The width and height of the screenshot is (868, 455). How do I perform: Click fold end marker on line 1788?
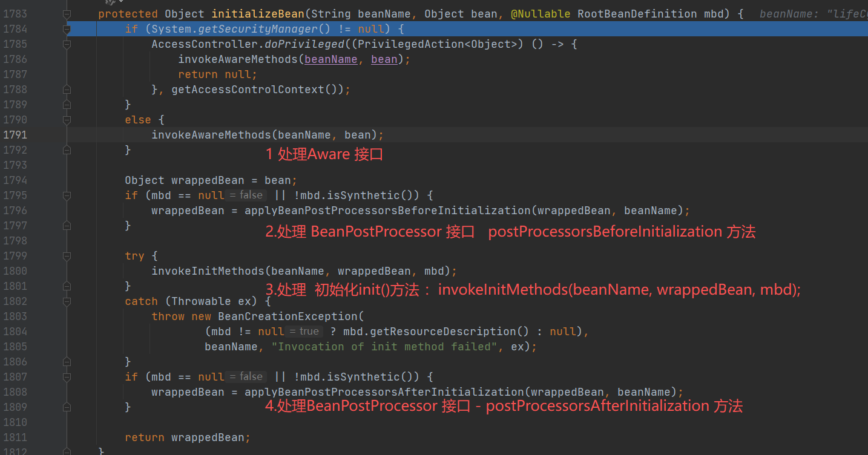(67, 90)
